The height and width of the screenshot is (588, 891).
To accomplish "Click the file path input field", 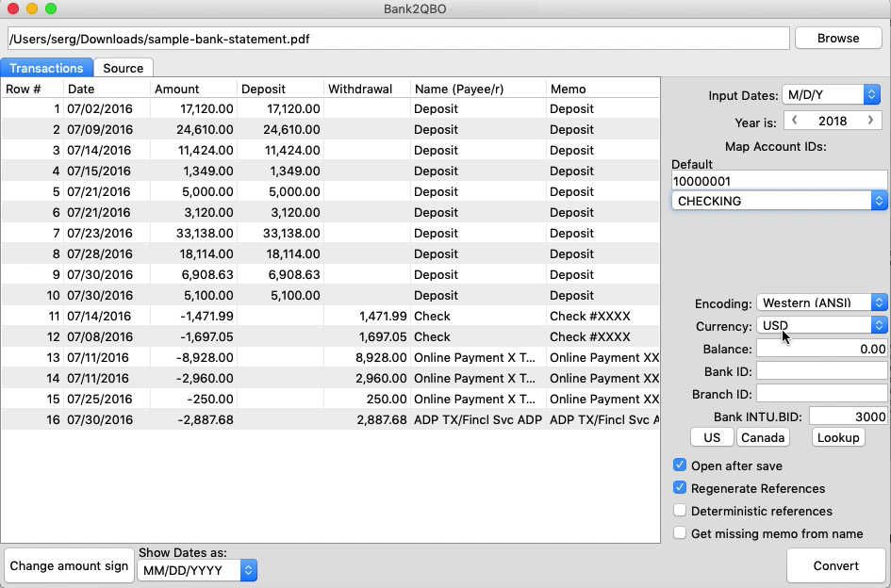I will coord(398,39).
